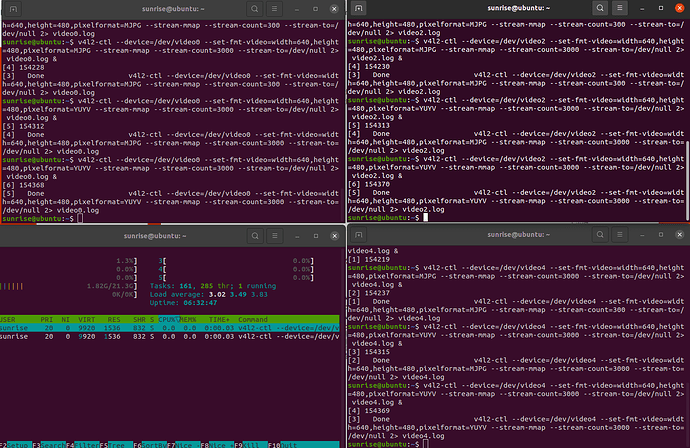Click F9 Kill in htop

251,445
